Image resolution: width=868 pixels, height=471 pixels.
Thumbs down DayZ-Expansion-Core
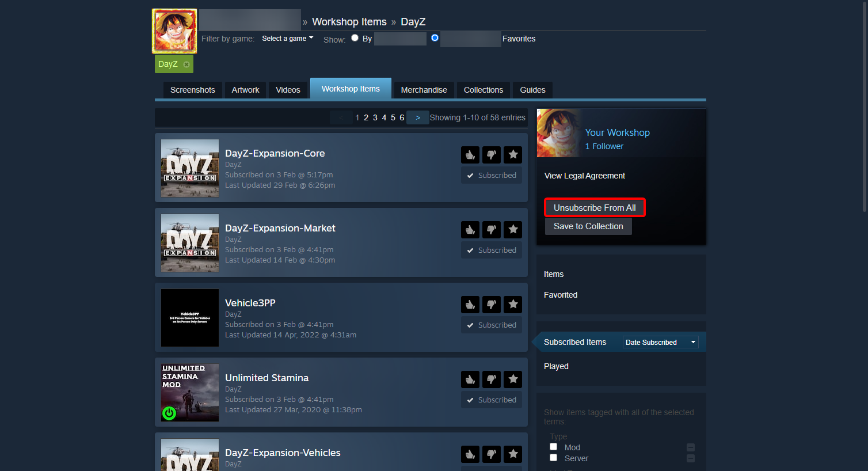(492, 155)
